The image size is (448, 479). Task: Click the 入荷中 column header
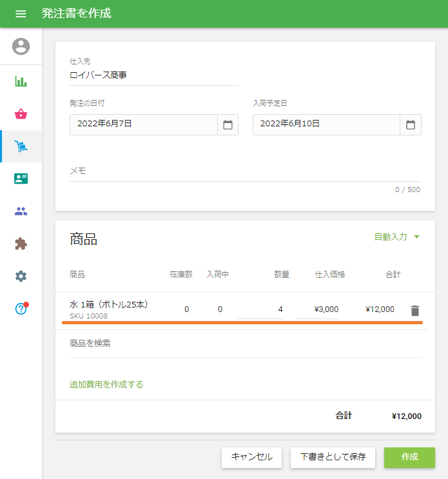217,275
